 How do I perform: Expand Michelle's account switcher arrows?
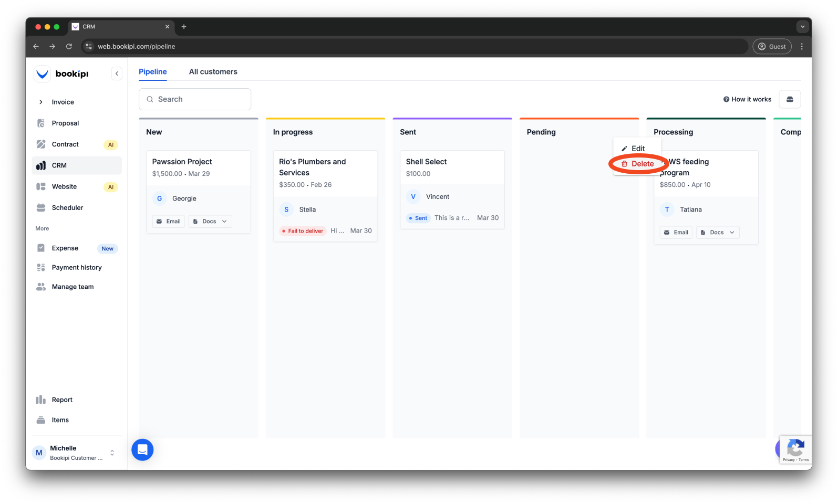click(x=112, y=453)
